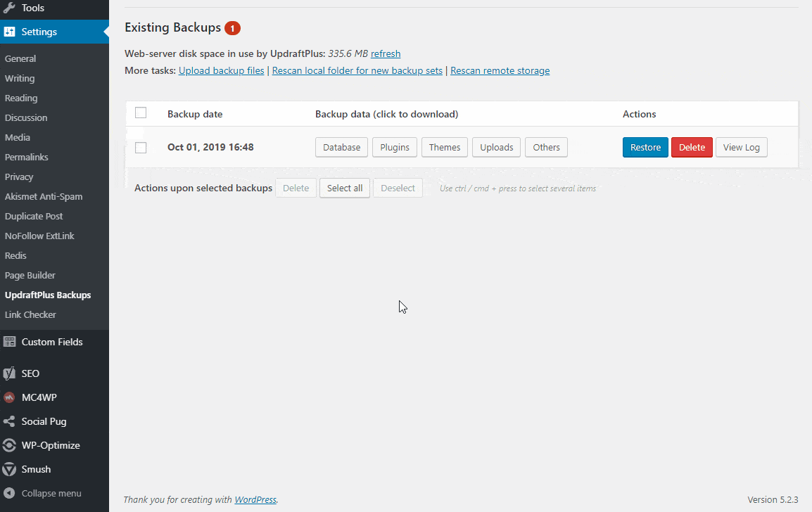Click the Deselect button
The image size is (812, 512).
[398, 188]
